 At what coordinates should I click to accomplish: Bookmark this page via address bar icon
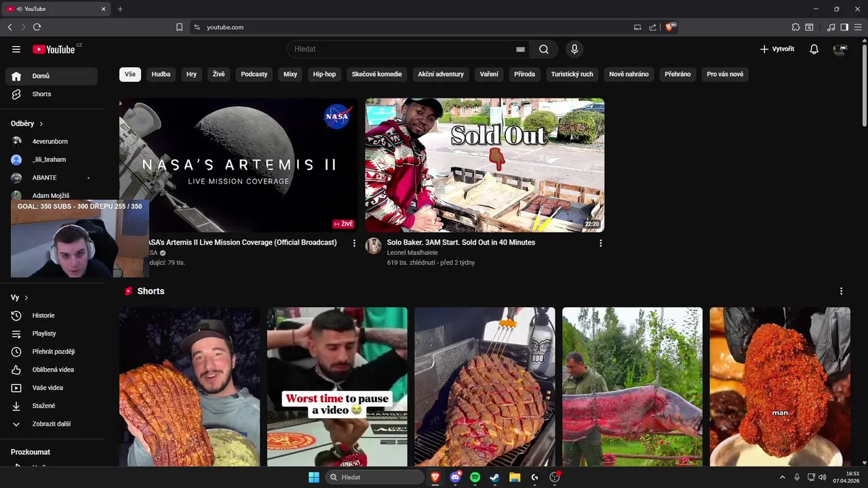(x=179, y=27)
